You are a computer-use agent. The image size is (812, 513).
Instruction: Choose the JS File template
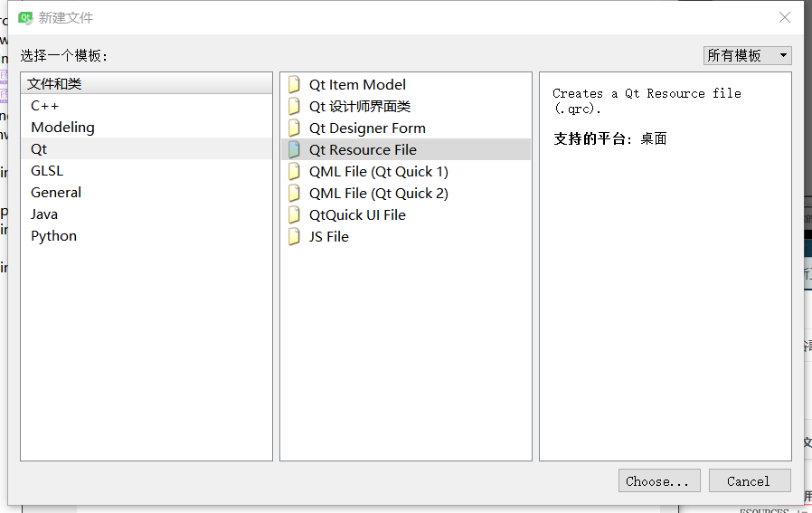click(406, 237)
